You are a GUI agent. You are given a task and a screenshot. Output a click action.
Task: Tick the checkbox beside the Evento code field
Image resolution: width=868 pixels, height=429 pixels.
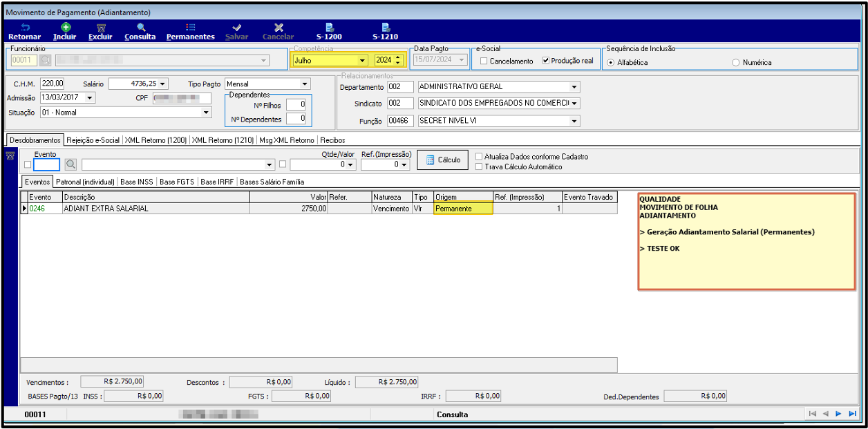(28, 164)
